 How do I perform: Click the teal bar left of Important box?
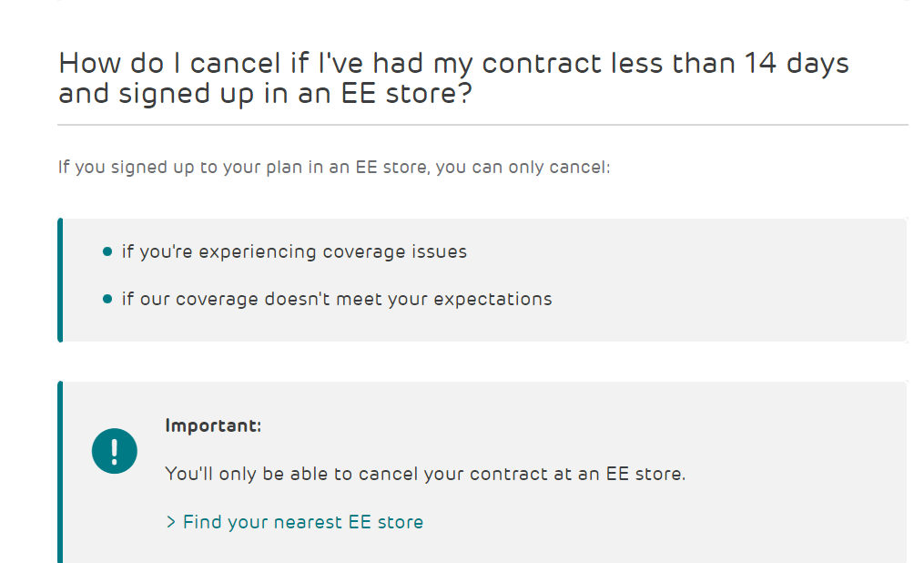(60, 472)
